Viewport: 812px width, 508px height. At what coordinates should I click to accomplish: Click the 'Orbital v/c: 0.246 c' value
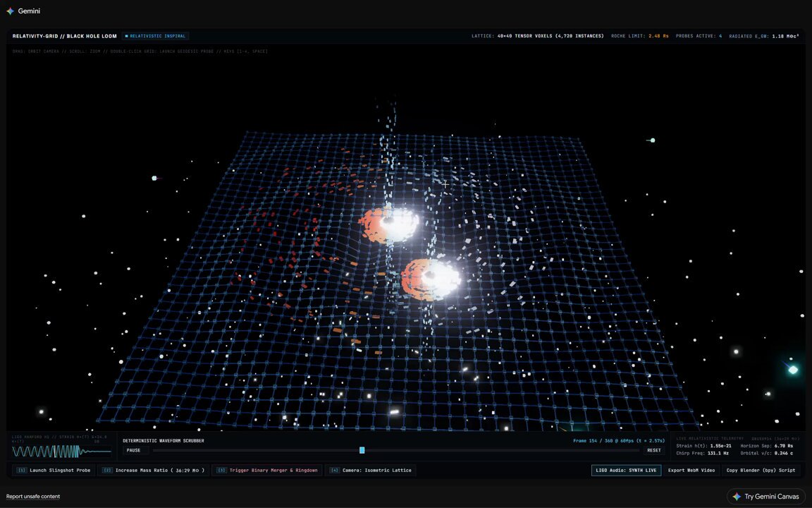(766, 453)
